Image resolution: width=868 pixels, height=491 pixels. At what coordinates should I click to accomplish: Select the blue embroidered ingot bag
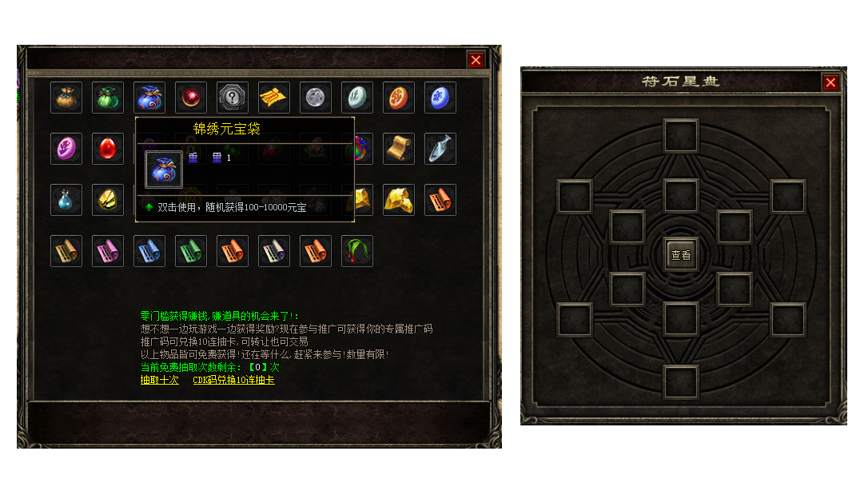(x=149, y=98)
